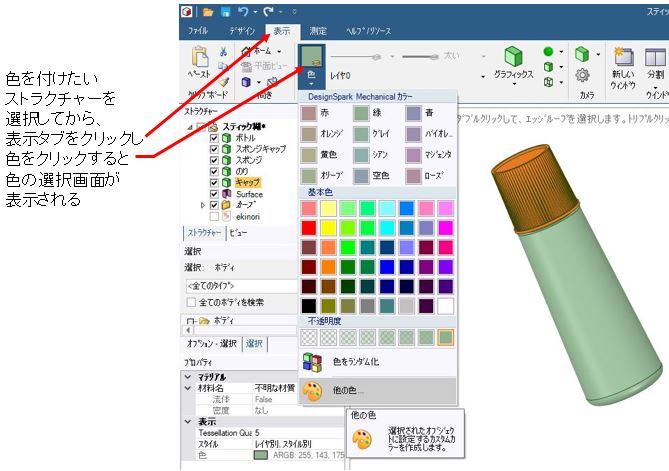This screenshot has height=471, width=669.
Task: Select the ボトル item in structure tree
Action: [x=245, y=138]
